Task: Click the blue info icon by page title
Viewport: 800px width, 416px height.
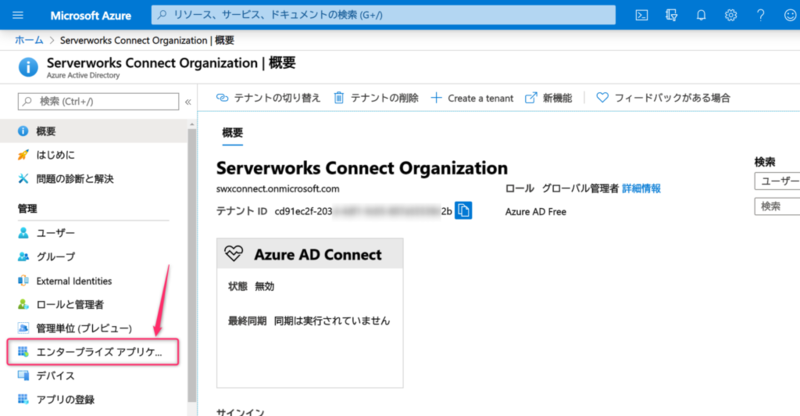Action: pos(28,67)
